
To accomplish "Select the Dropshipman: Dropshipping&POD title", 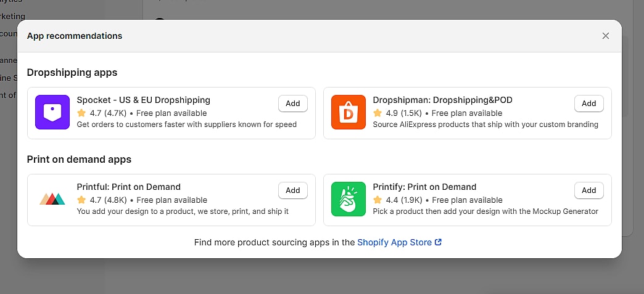I will (x=442, y=100).
